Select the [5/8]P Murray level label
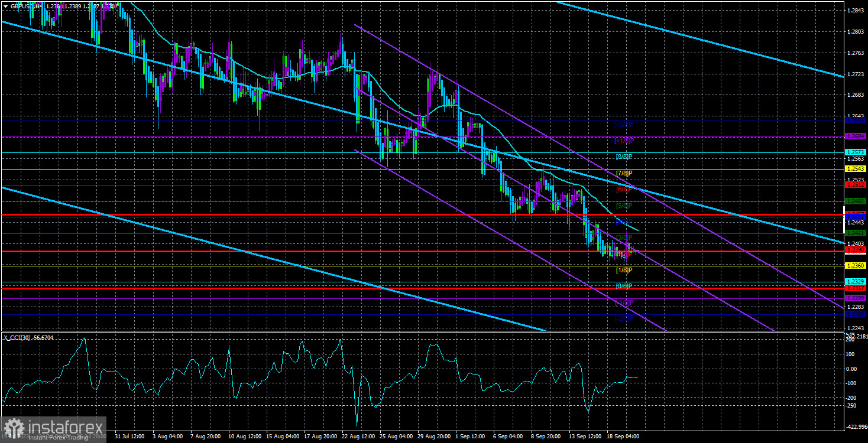This screenshot has height=443, width=868. click(x=624, y=206)
